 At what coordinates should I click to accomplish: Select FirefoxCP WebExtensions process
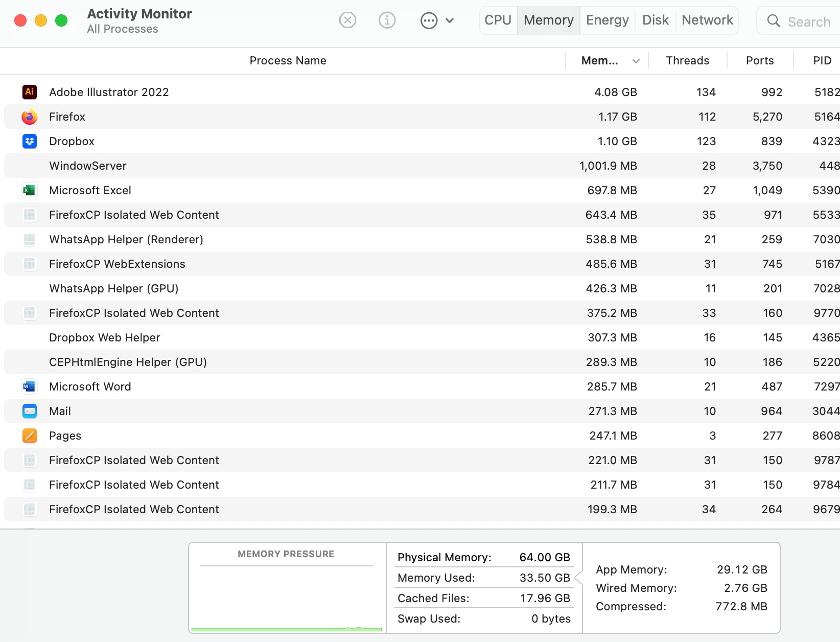coord(422,264)
